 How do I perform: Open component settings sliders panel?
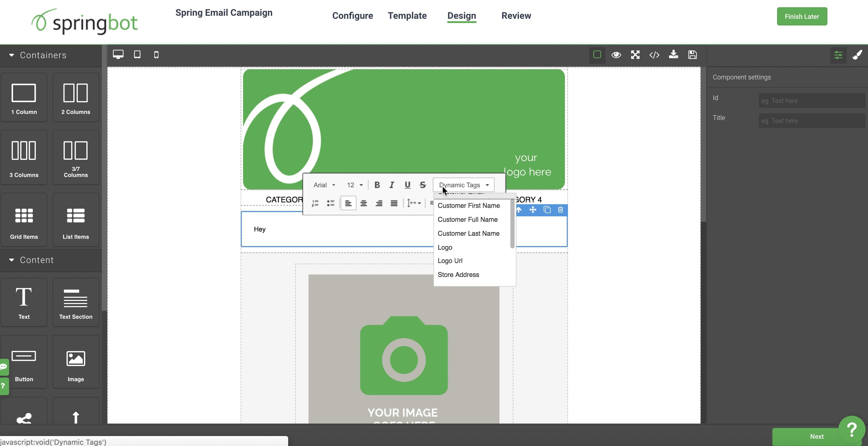click(x=838, y=55)
